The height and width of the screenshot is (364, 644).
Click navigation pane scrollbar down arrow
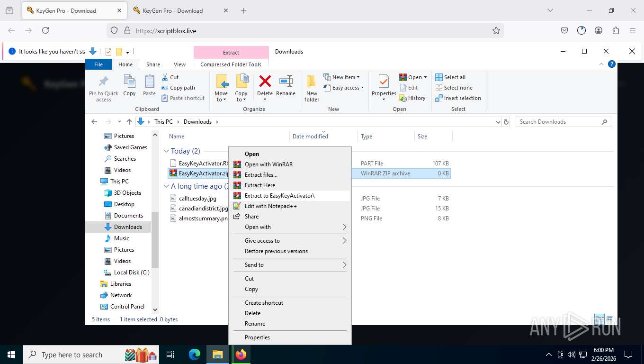[155, 310]
